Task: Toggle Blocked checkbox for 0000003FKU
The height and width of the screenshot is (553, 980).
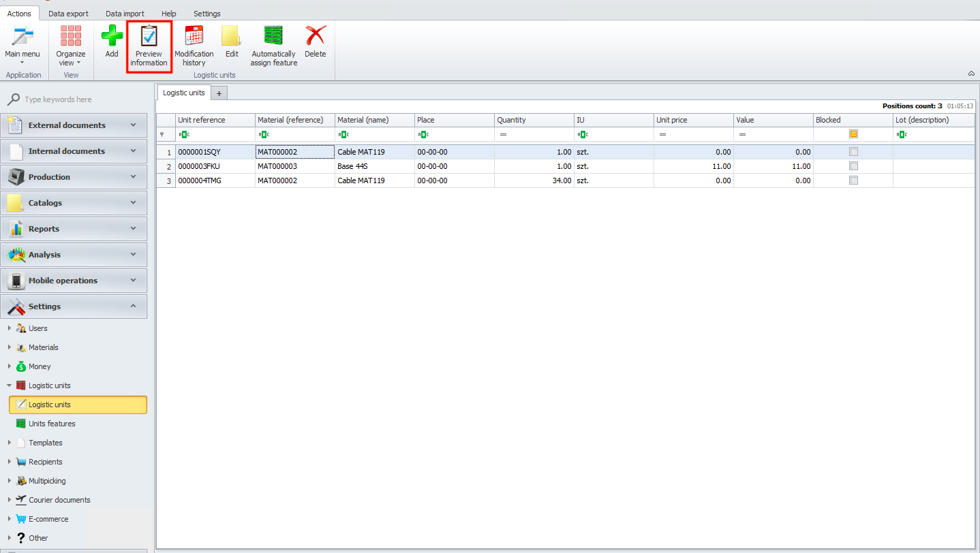Action: click(853, 166)
